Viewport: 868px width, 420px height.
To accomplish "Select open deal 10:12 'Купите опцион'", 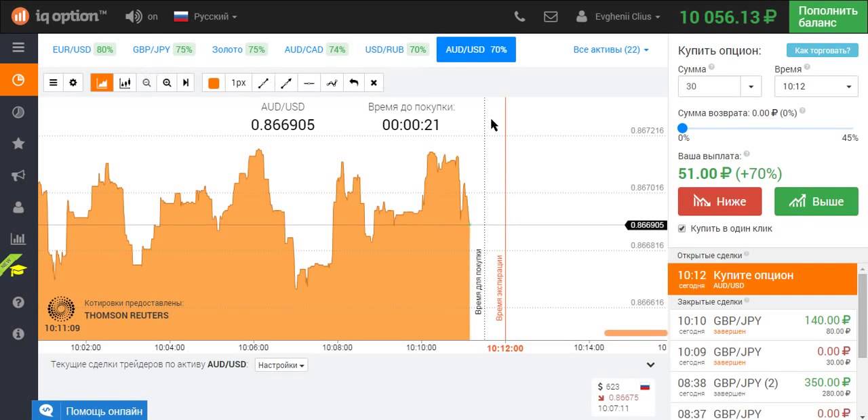I will tap(763, 279).
